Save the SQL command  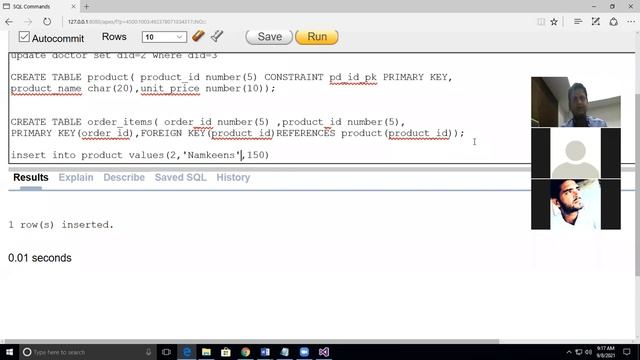click(269, 37)
